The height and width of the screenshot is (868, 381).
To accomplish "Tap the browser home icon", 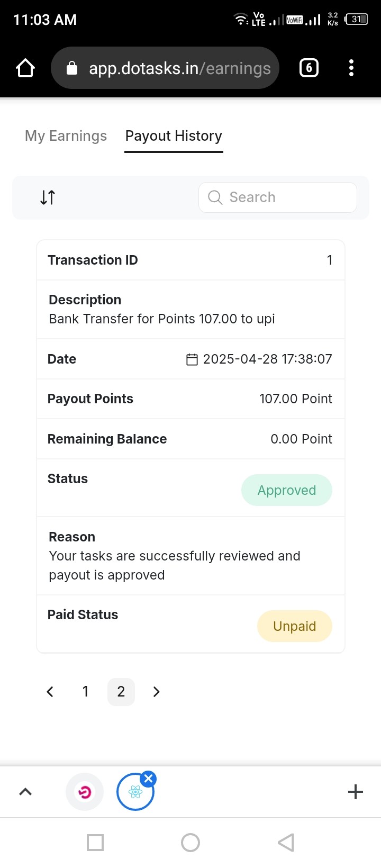I will (25, 68).
